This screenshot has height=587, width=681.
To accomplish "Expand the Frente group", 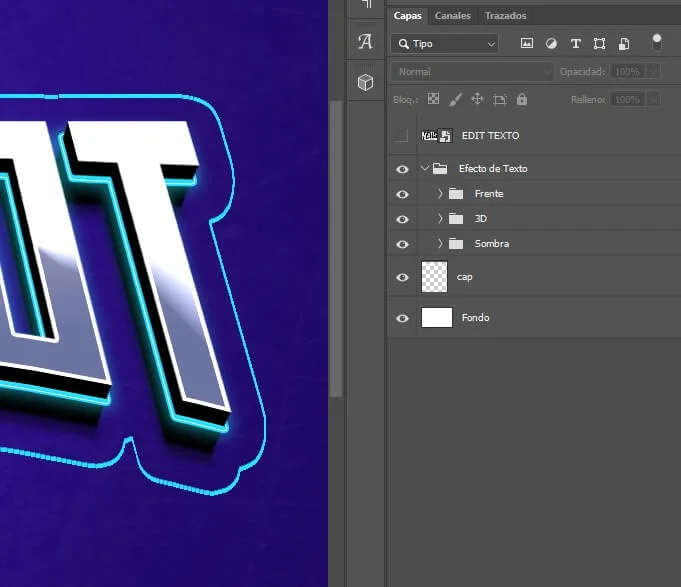I will pos(440,194).
